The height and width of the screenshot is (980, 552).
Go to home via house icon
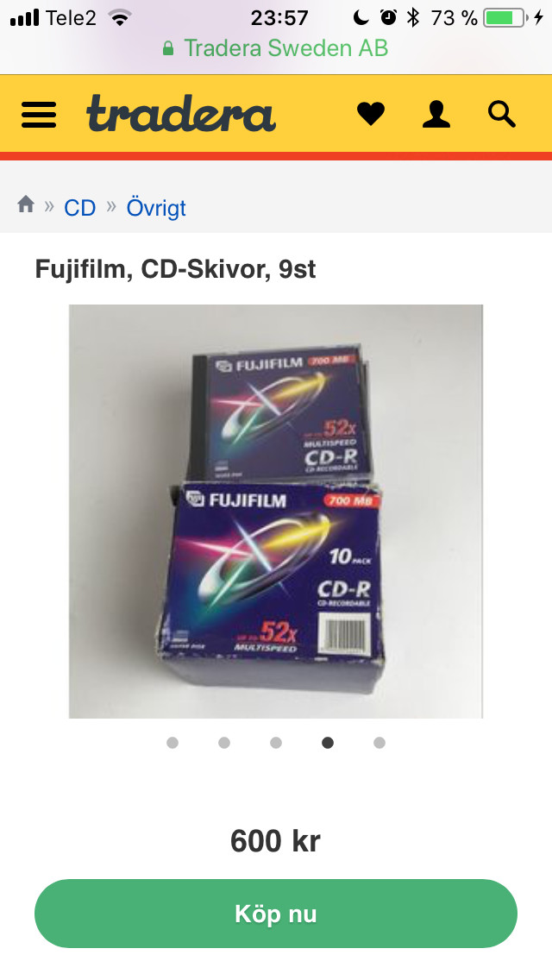(26, 204)
